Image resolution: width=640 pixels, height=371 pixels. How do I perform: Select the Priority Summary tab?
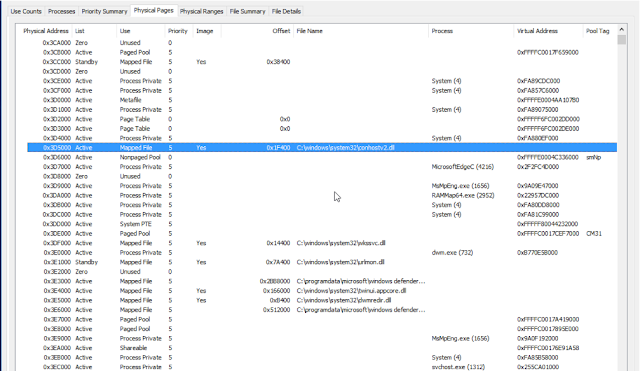click(104, 11)
